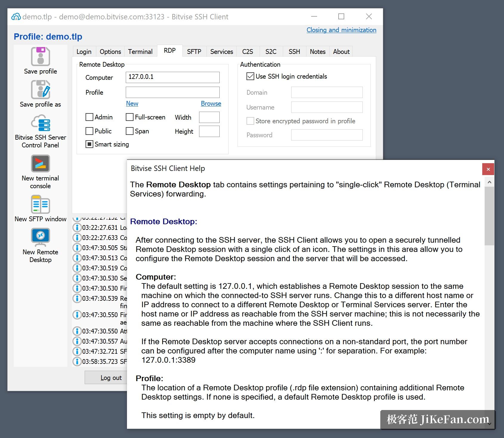Click the help popup scrollbar thumb

(489, 216)
